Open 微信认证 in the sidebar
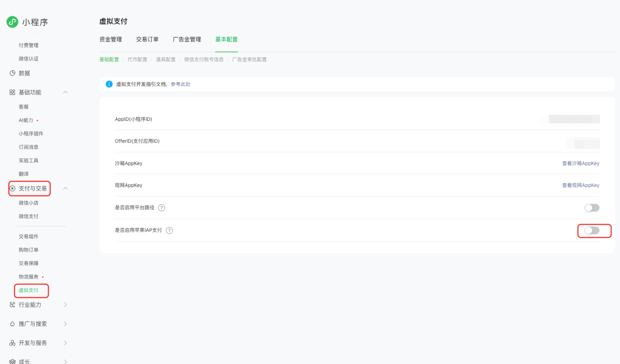Screen dimensions: 620x364 [29, 59]
